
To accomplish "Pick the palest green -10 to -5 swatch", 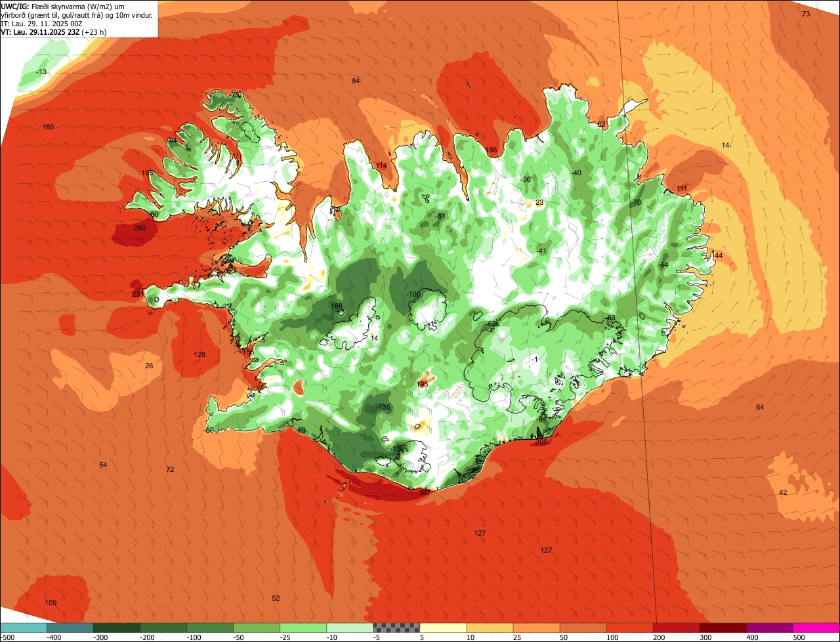I will pyautogui.click(x=350, y=628).
